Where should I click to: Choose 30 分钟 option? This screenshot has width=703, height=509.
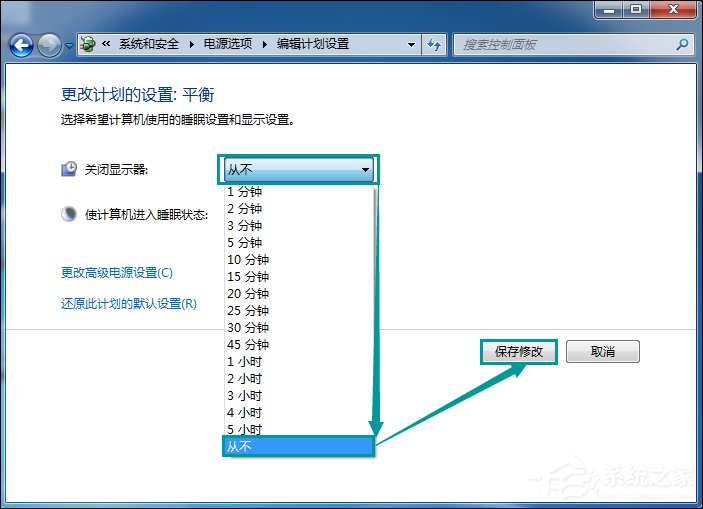click(299, 328)
